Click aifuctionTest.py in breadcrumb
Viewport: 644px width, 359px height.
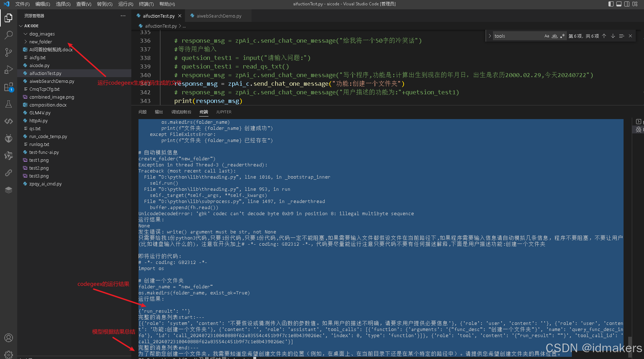pos(161,26)
